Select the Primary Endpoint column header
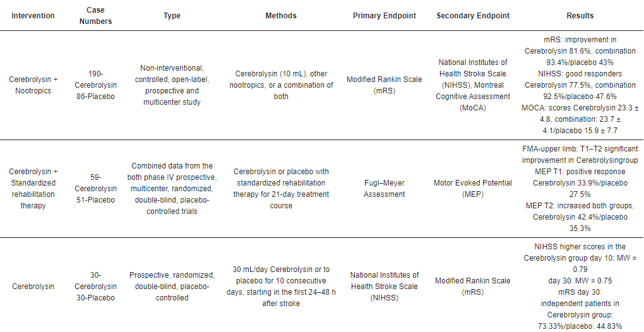The image size is (644, 332). (x=385, y=16)
